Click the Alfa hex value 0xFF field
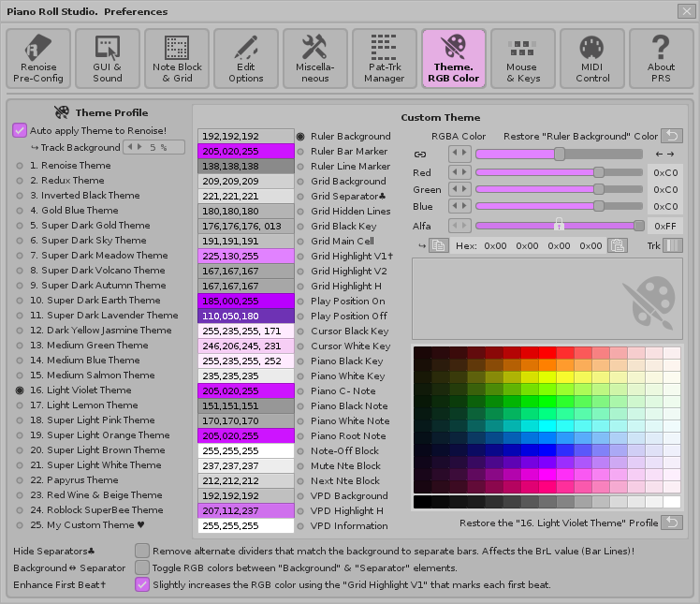The height and width of the screenshot is (604, 700). [665, 226]
